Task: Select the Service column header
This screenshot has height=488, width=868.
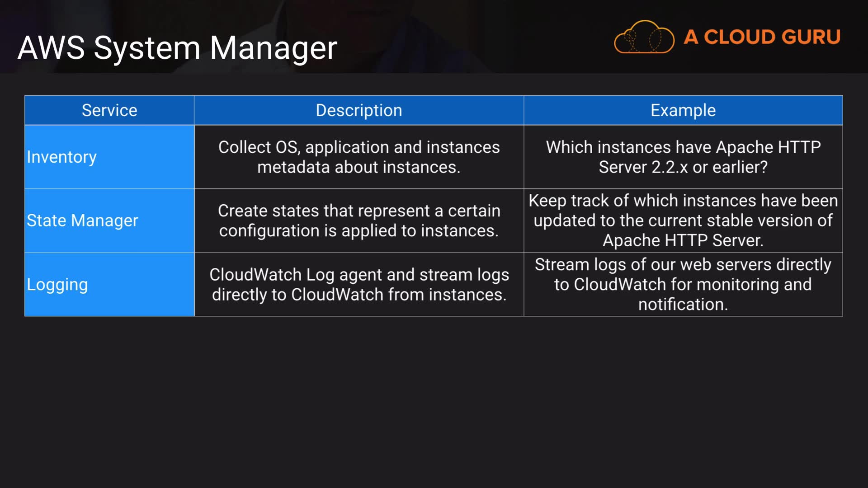Action: [x=109, y=110]
